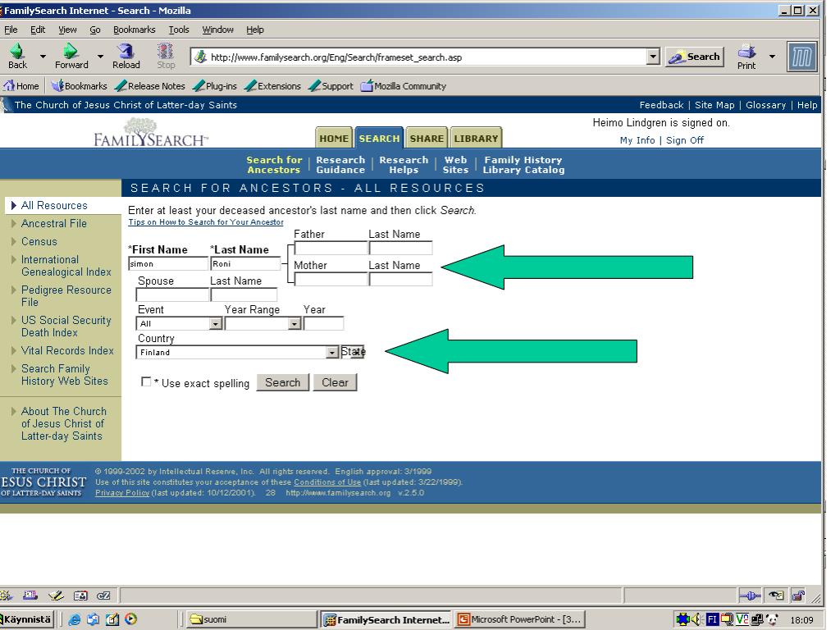This screenshot has height=630, width=840.
Task: Click the panda tray icon
Action: 772,619
